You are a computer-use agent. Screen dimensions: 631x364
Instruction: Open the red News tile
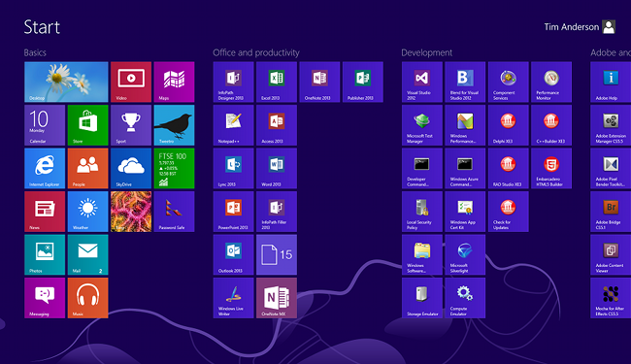click(45, 212)
